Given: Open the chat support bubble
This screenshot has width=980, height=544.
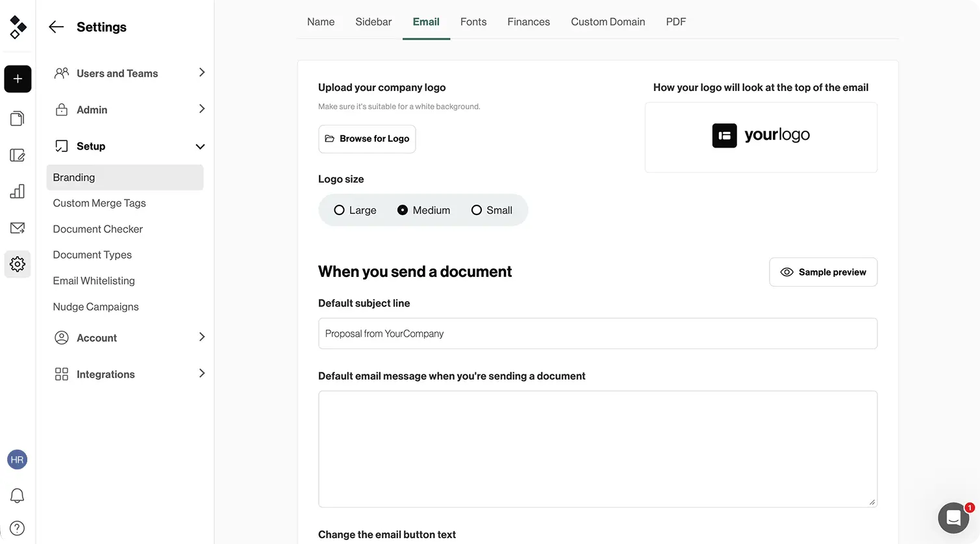Looking at the screenshot, I should click(953, 518).
